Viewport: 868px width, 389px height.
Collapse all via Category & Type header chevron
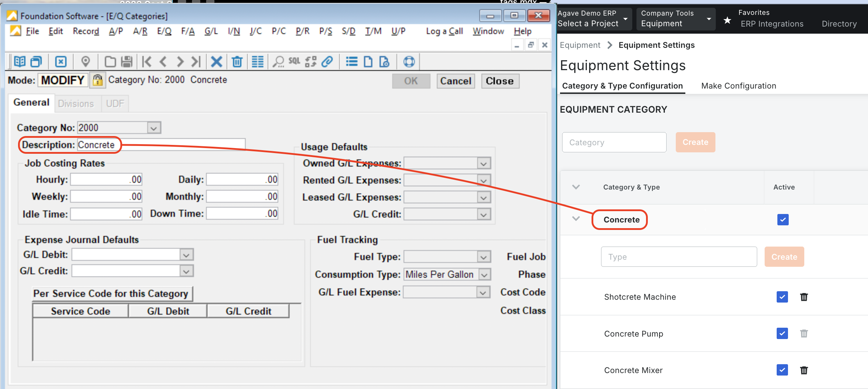pyautogui.click(x=576, y=187)
